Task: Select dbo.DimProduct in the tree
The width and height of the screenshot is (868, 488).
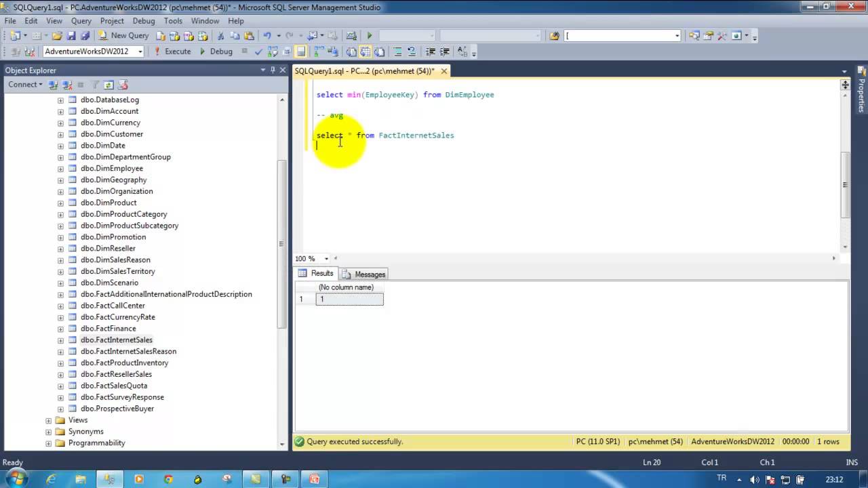Action: tap(108, 203)
